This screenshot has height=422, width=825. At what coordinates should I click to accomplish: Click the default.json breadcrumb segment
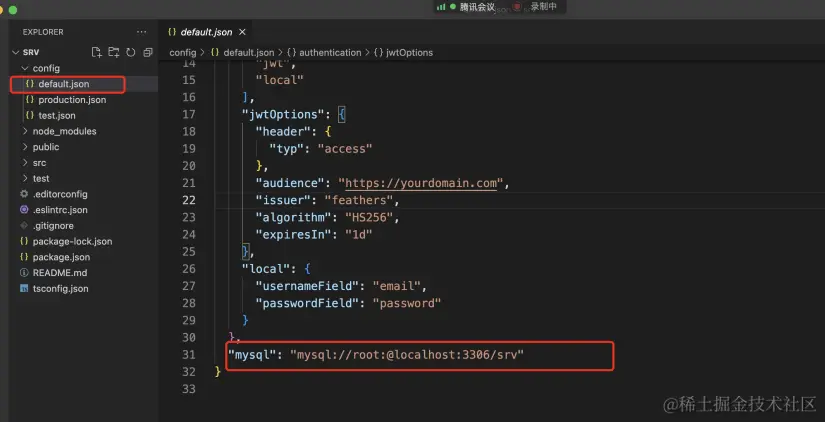(248, 53)
